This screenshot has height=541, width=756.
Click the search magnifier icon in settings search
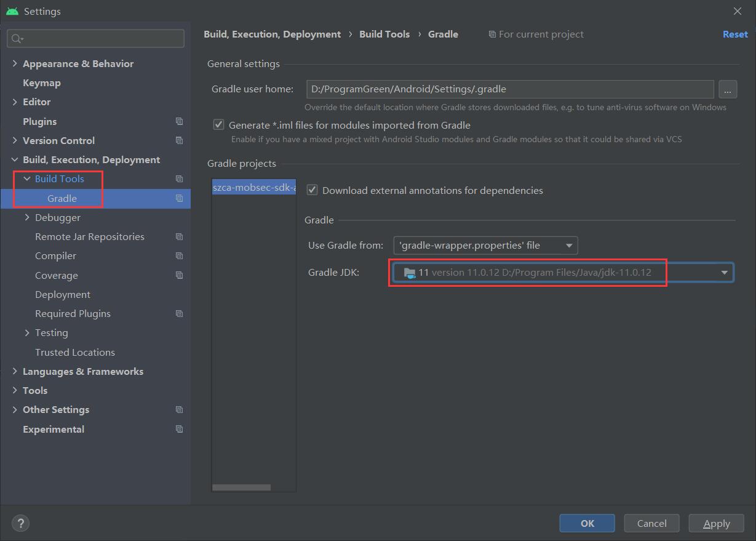click(x=16, y=39)
